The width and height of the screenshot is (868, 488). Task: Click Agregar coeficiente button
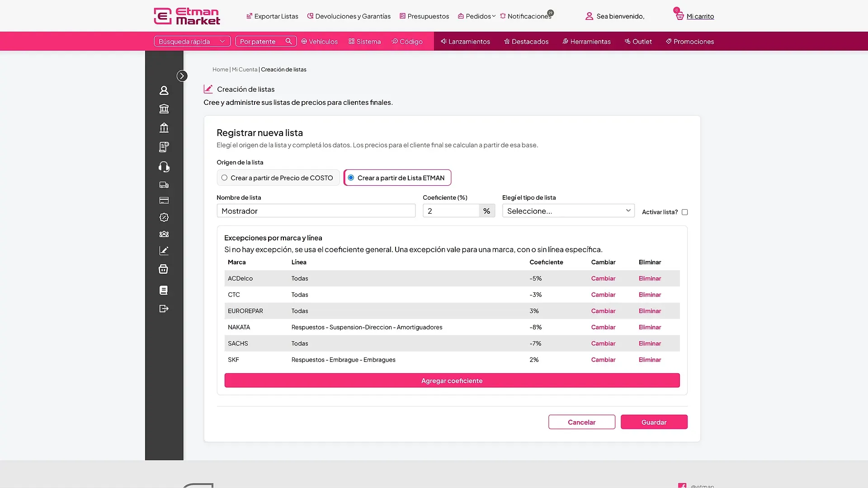452,380
